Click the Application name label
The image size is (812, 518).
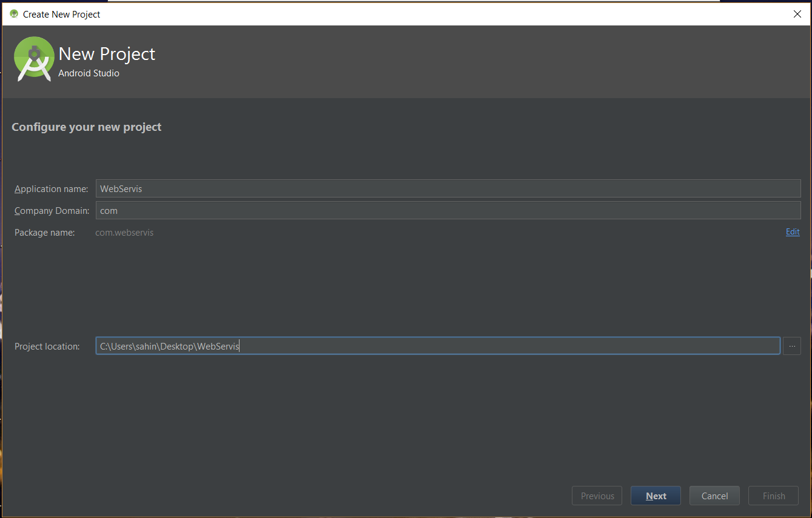52,189
